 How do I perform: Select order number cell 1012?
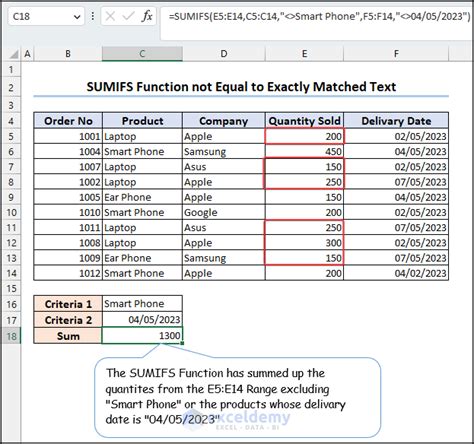coord(68,273)
